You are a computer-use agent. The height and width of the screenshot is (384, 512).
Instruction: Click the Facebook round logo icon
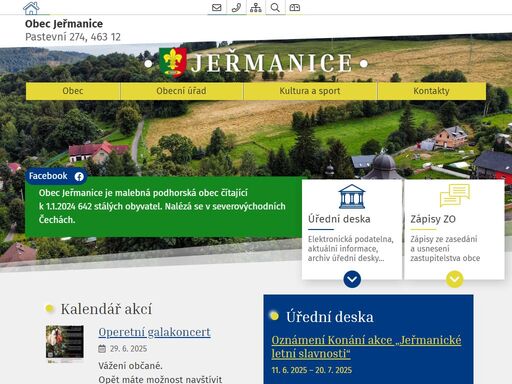coord(79,176)
